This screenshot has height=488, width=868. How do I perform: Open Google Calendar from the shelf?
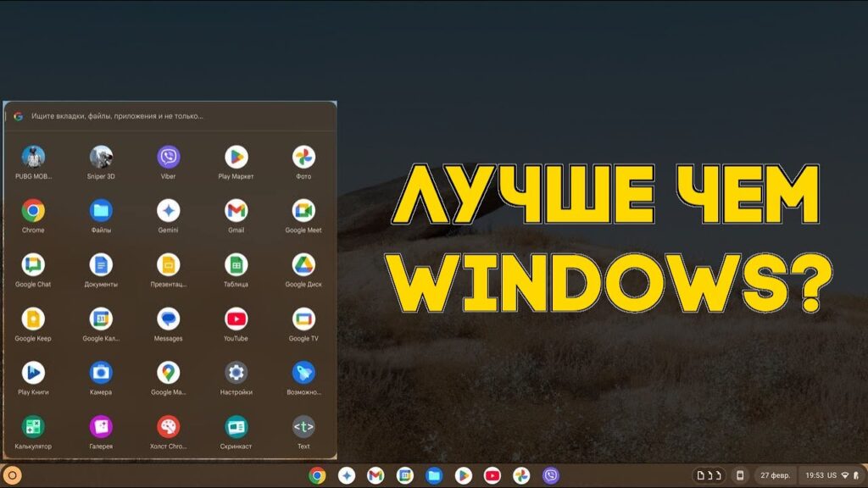tap(404, 475)
